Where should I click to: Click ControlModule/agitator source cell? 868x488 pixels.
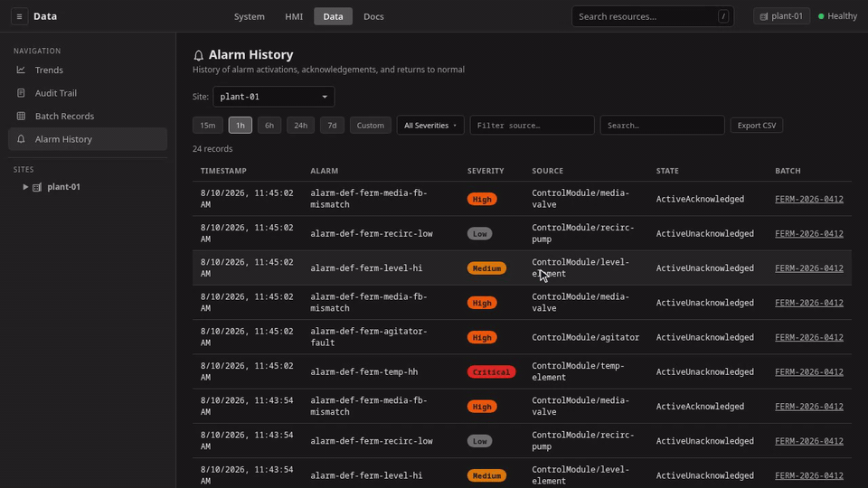pos(586,337)
